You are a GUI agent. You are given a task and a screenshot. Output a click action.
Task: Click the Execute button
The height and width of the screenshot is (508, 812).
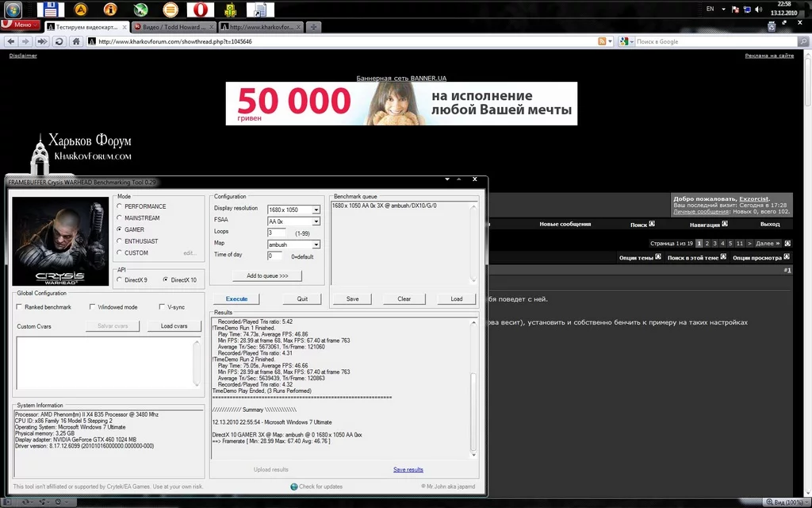pos(236,299)
